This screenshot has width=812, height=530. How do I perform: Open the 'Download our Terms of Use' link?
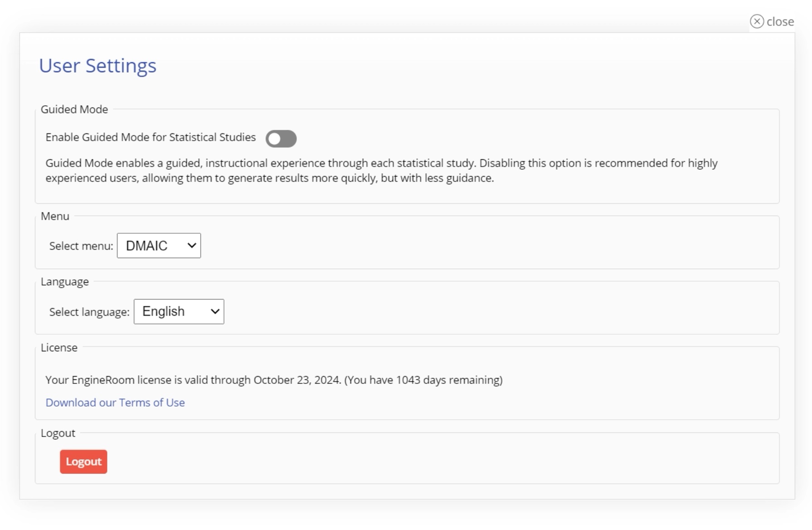115,402
